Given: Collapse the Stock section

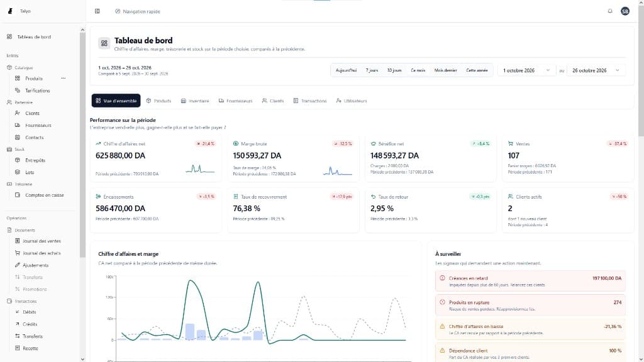Looking at the screenshot, I should [19, 150].
